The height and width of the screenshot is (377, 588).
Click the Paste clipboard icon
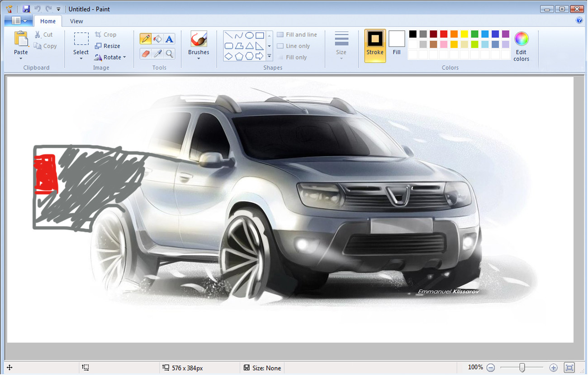(x=21, y=39)
